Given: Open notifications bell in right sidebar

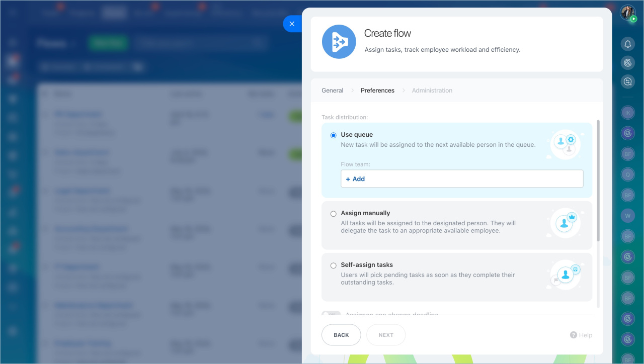Looking at the screenshot, I should click(627, 44).
